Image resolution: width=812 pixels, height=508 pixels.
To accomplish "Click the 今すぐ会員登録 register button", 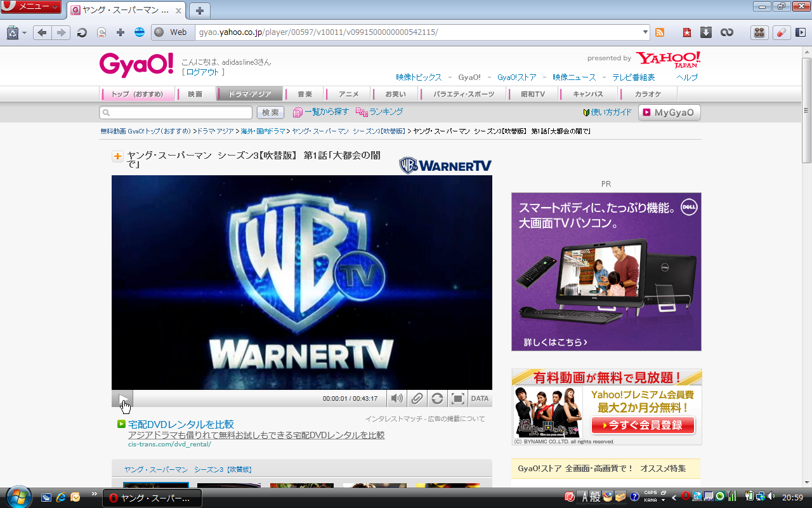I will pos(643,425).
